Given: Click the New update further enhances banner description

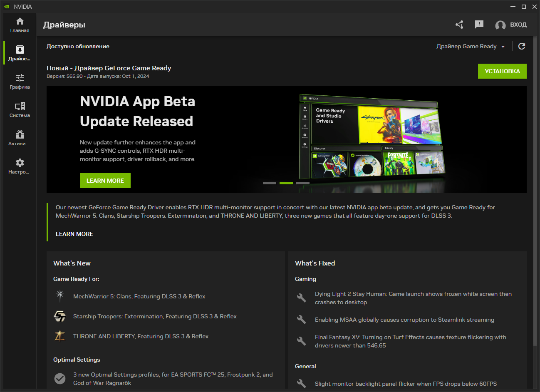Looking at the screenshot, I should tap(138, 151).
